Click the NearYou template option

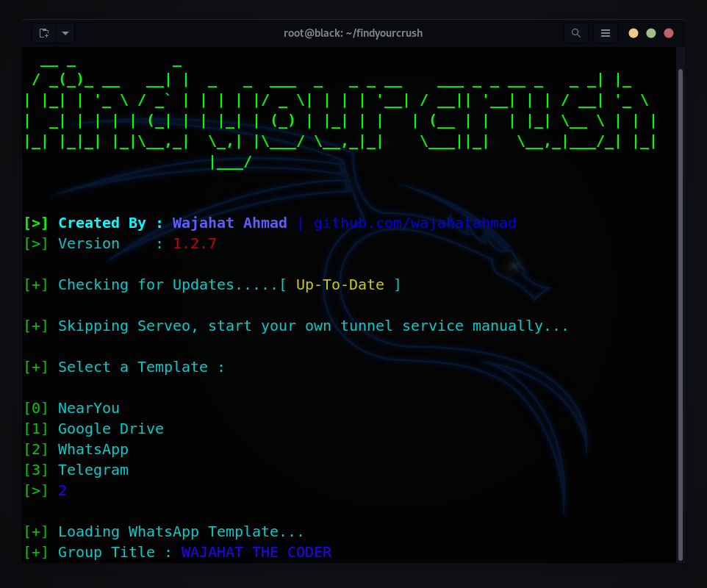pos(89,408)
